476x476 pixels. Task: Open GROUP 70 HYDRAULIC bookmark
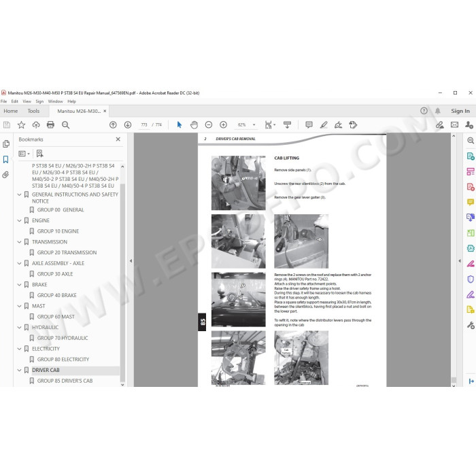[63, 338]
